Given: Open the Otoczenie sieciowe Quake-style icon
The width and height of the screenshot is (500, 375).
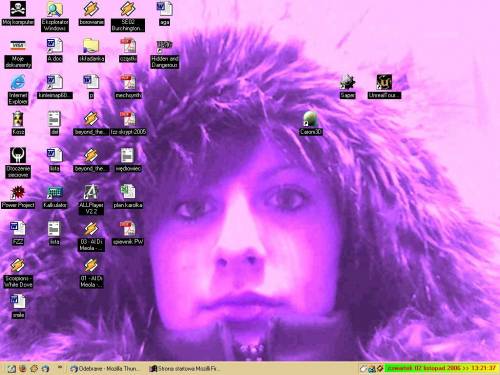Looking at the screenshot, I should (18, 156).
